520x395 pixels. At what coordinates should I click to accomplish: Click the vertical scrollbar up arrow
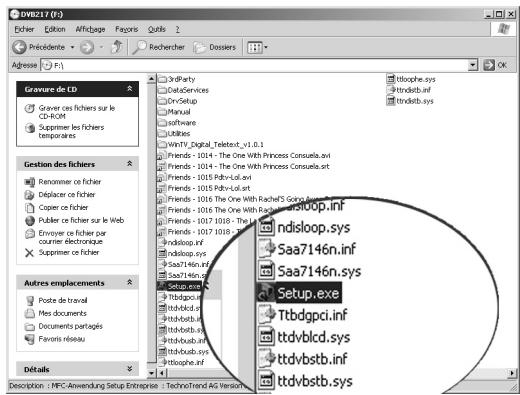click(x=151, y=79)
